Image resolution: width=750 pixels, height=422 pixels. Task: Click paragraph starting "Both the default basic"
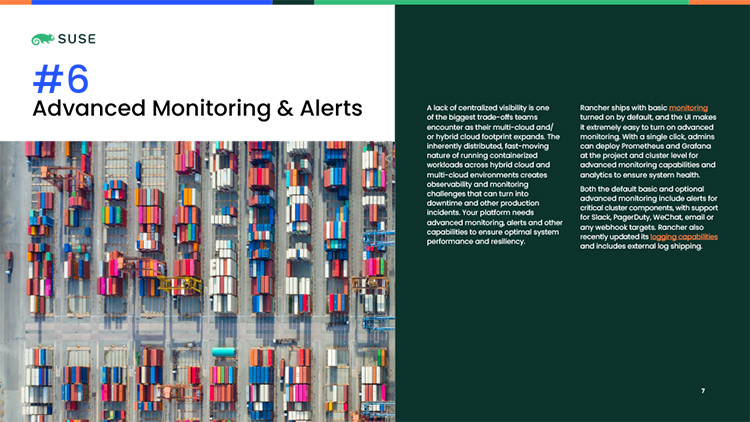tap(648, 217)
